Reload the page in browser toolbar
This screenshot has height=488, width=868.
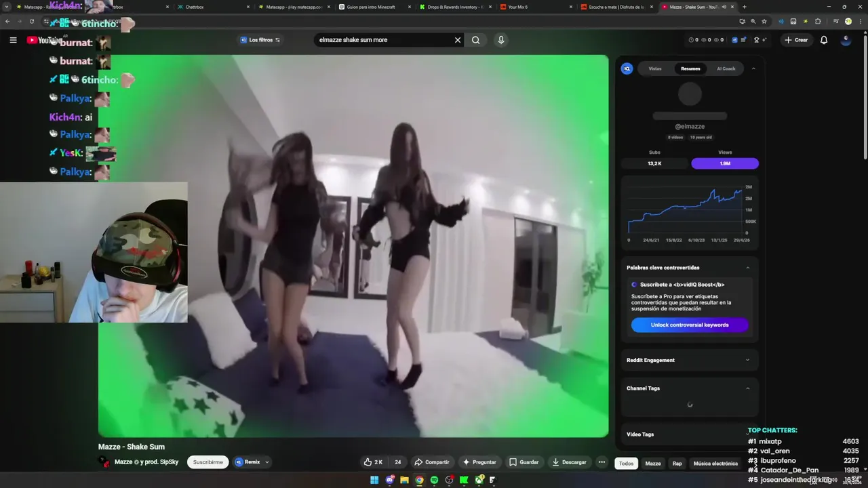(31, 21)
